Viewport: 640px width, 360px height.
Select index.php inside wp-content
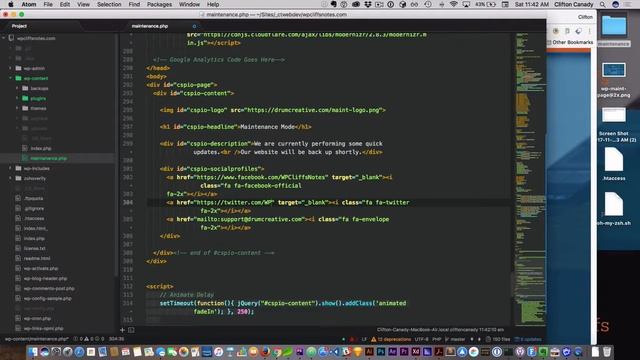[x=41, y=149]
